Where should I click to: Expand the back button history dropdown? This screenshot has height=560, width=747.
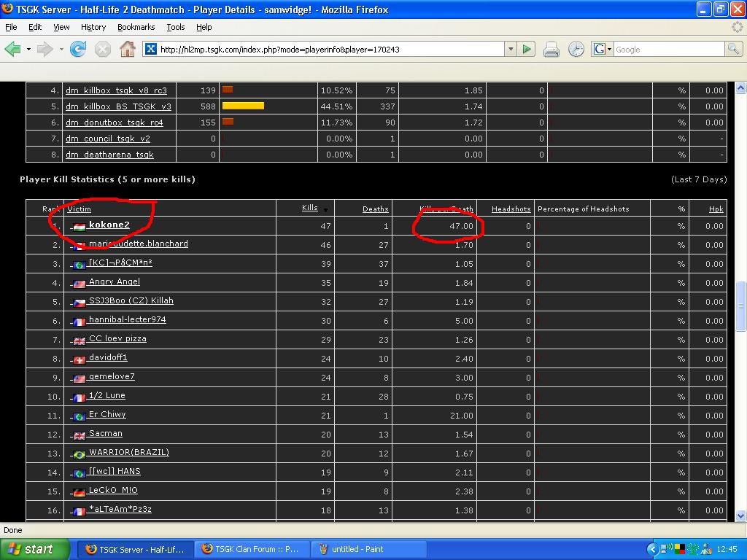(x=28, y=50)
